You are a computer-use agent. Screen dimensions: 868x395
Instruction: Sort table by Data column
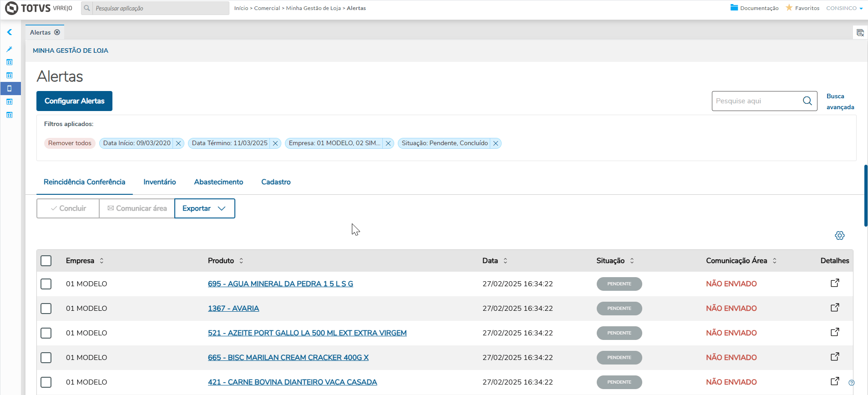coord(505,261)
